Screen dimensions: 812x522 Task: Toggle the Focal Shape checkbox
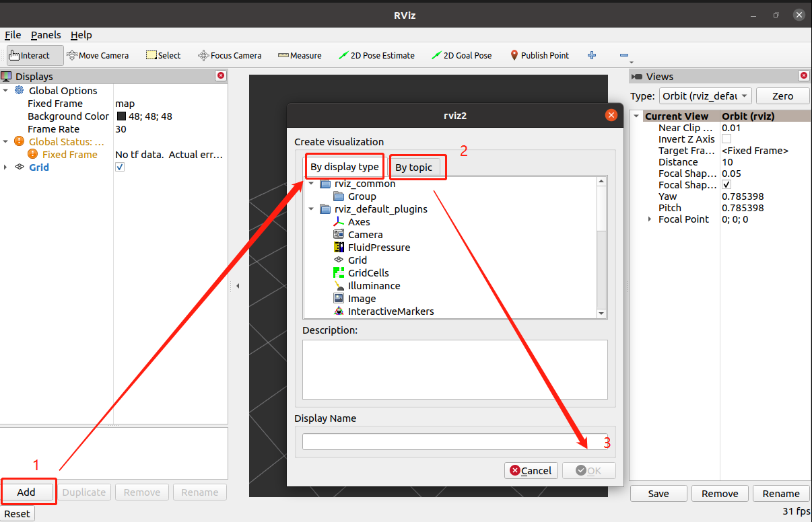pyautogui.click(x=726, y=185)
